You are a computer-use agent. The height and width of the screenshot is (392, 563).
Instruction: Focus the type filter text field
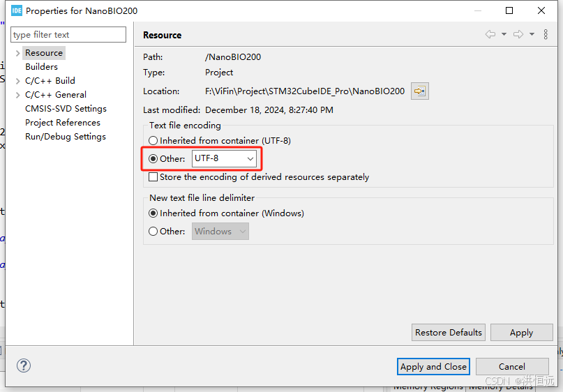click(68, 34)
